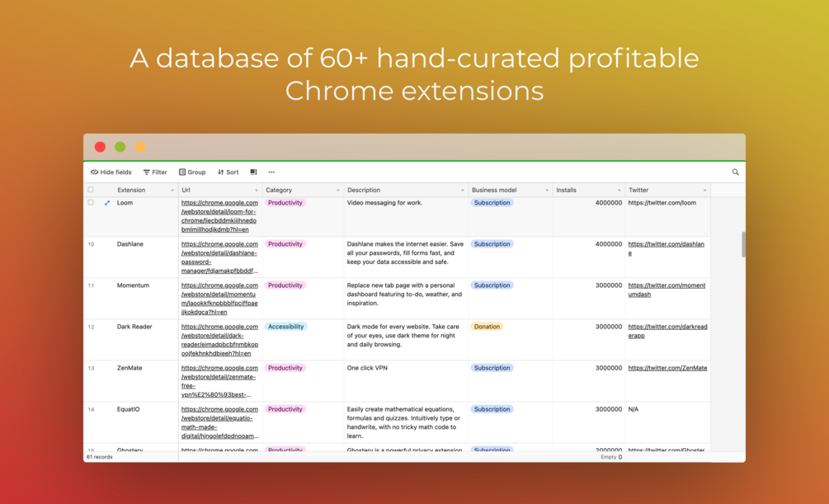Open the Description column dropdown arrow
The width and height of the screenshot is (829, 504).
pos(462,191)
